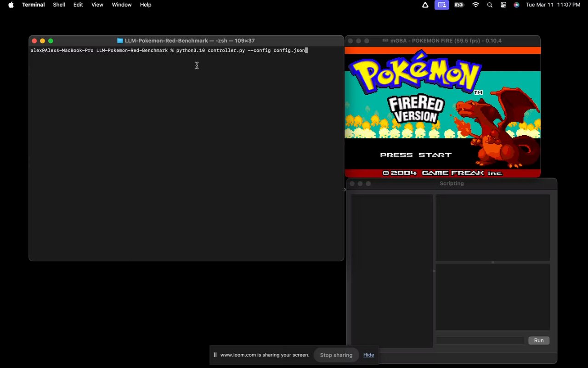Screen dimensions: 588x368
Task: Open the purple screen recording status icon
Action: coord(442,5)
